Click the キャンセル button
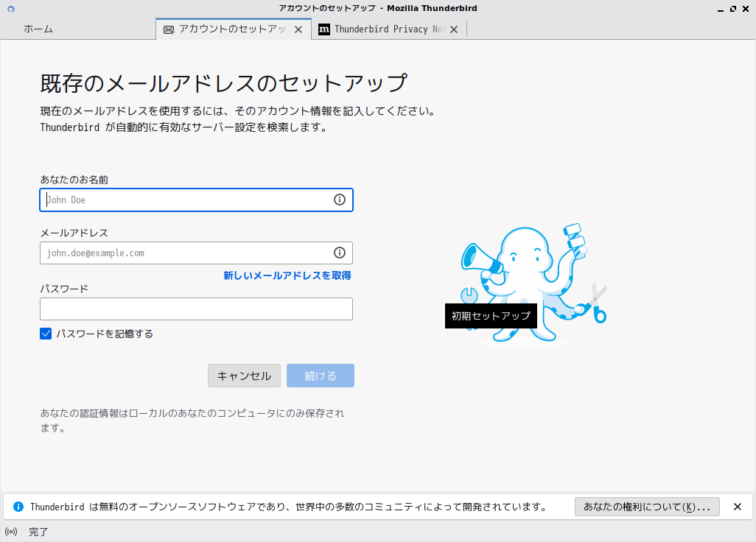The height and width of the screenshot is (542, 756). [x=244, y=376]
